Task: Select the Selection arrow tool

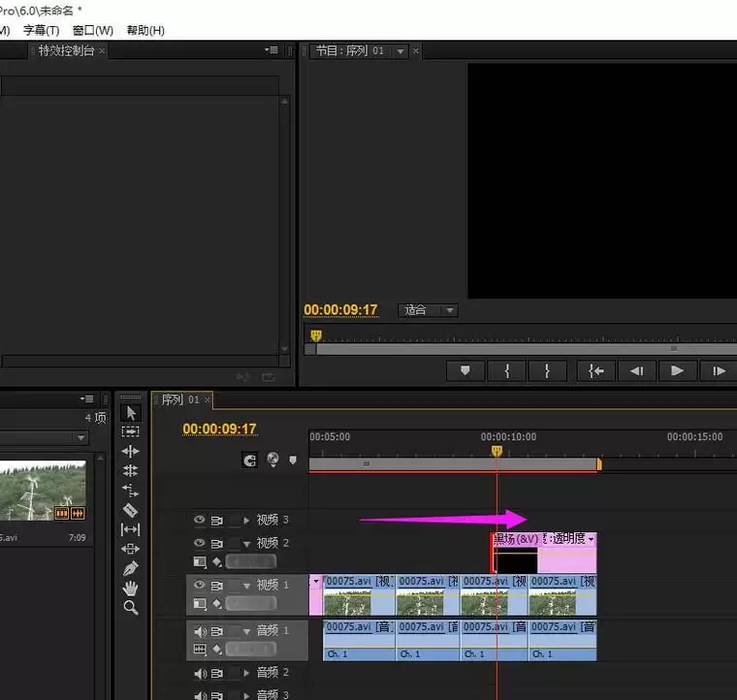Action: click(131, 413)
